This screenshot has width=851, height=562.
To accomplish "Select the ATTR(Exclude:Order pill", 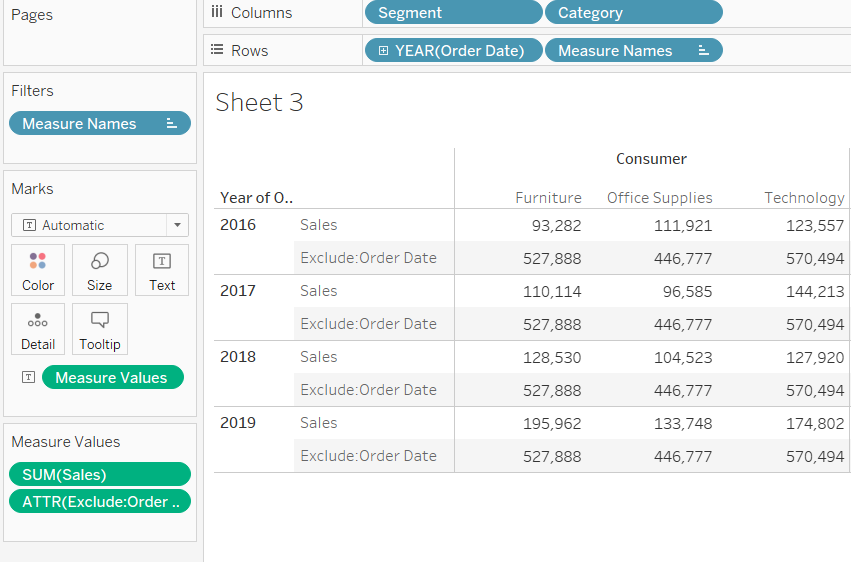I will 100,501.
